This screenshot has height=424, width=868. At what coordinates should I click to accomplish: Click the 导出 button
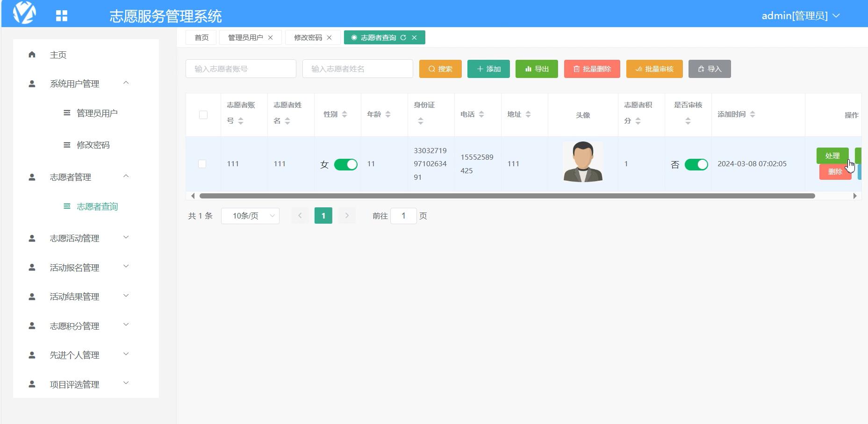pos(537,69)
